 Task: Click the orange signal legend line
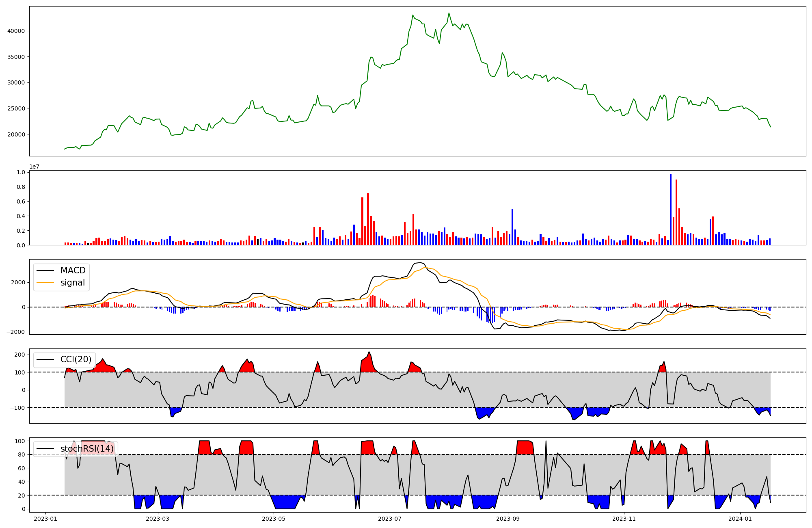pos(45,283)
